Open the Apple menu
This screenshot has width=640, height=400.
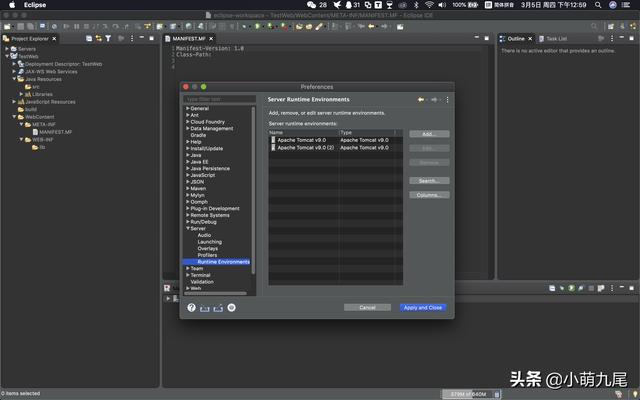(x=12, y=5)
